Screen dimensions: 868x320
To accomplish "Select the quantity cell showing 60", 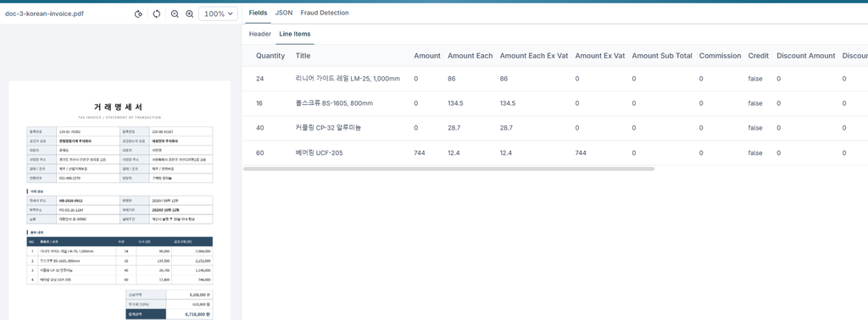I will click(260, 153).
